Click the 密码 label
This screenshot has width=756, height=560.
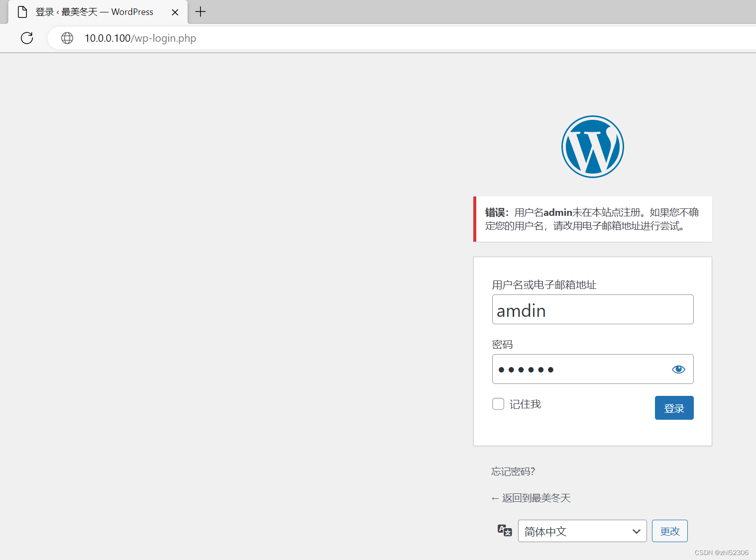(x=502, y=345)
